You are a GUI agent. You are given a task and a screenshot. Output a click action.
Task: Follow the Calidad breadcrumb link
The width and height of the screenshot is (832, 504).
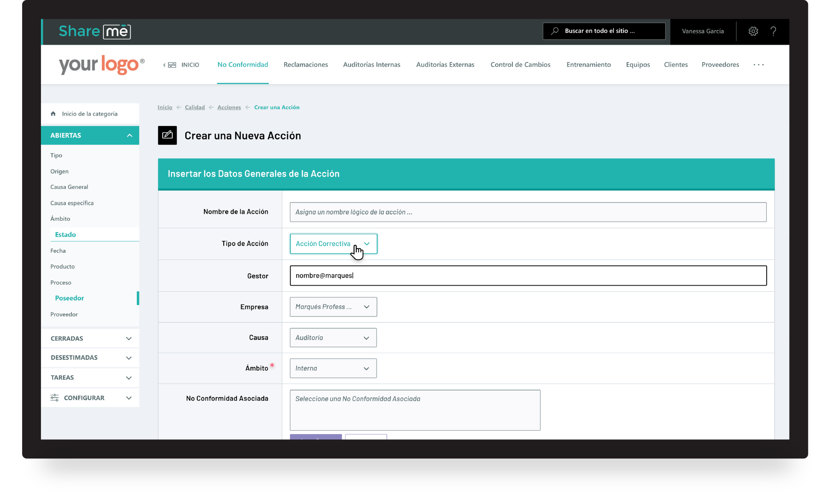tap(195, 107)
